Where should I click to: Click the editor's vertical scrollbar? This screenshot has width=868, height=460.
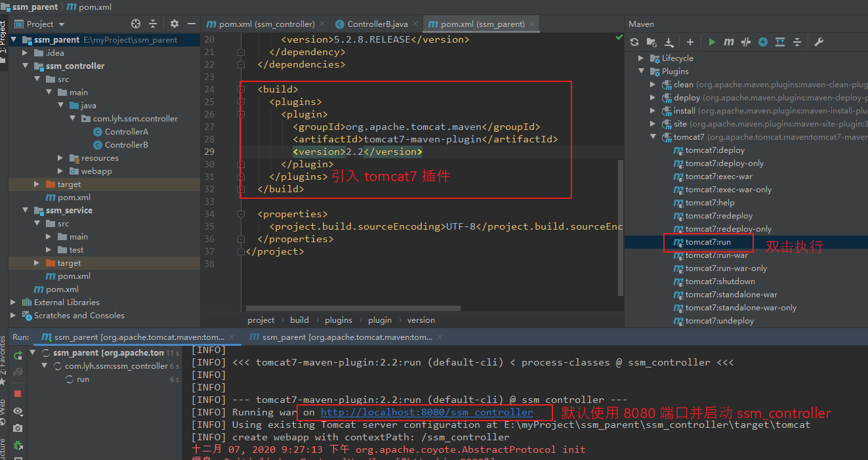[620, 226]
